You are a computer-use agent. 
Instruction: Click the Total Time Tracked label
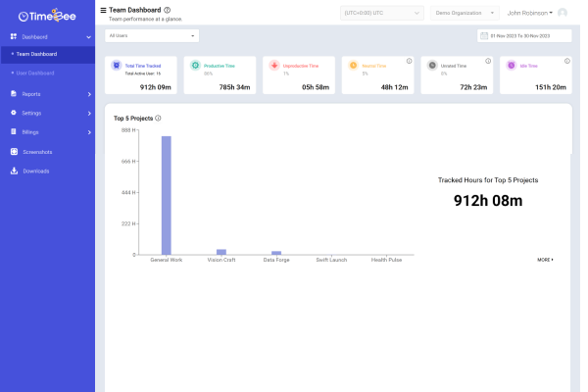143,66
